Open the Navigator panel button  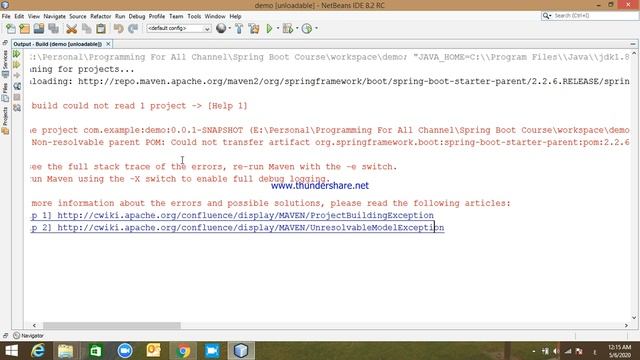28,336
